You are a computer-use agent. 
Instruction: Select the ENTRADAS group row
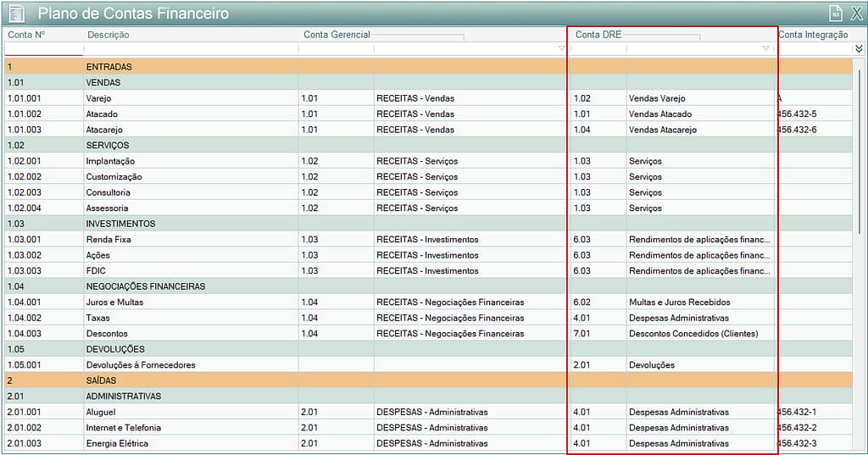pos(428,66)
